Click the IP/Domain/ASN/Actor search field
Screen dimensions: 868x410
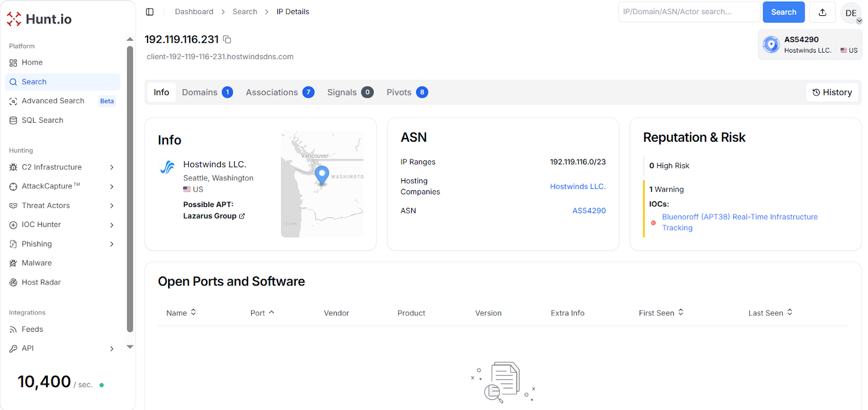click(688, 12)
